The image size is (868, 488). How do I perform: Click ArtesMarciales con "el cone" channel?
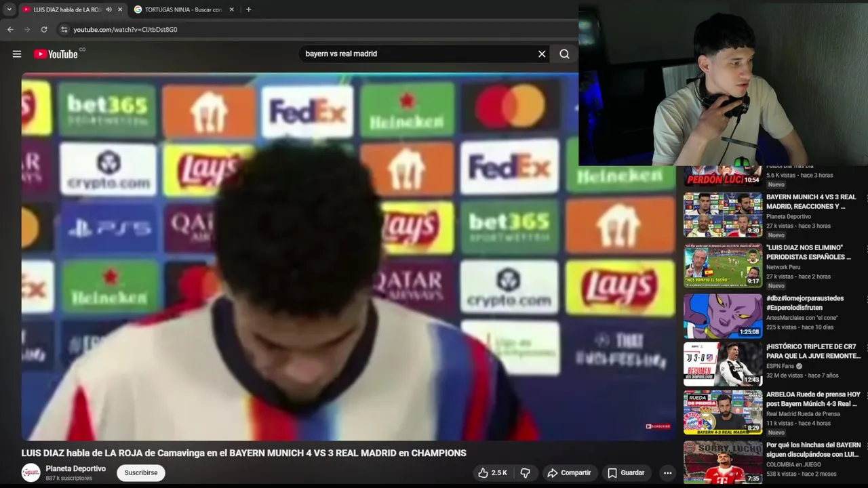tap(802, 317)
